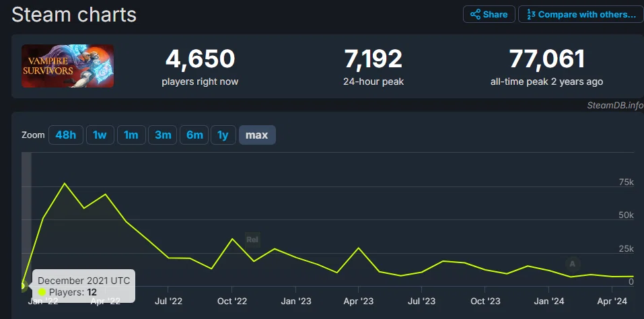Image resolution: width=644 pixels, height=319 pixels.
Task: Click the green data point at chart start
Action: 22,286
